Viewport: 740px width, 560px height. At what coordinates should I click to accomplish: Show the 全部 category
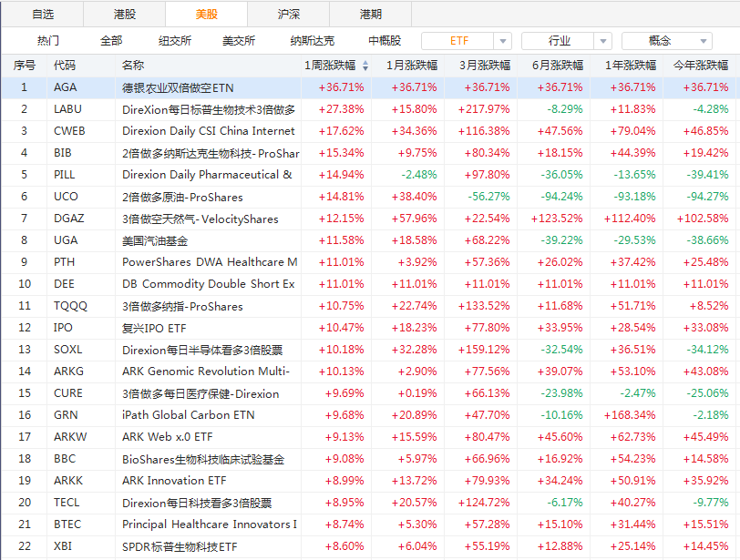[x=111, y=41]
